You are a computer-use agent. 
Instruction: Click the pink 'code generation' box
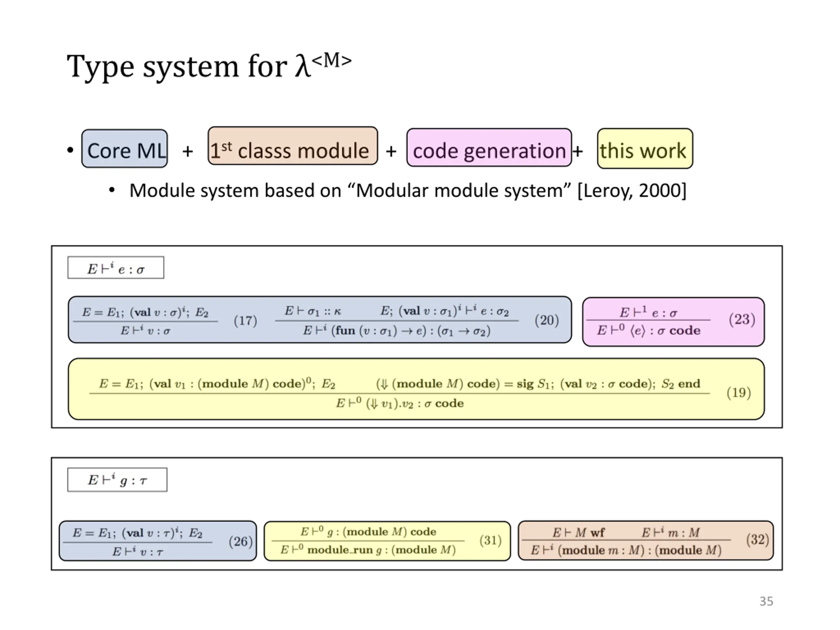pos(489,148)
